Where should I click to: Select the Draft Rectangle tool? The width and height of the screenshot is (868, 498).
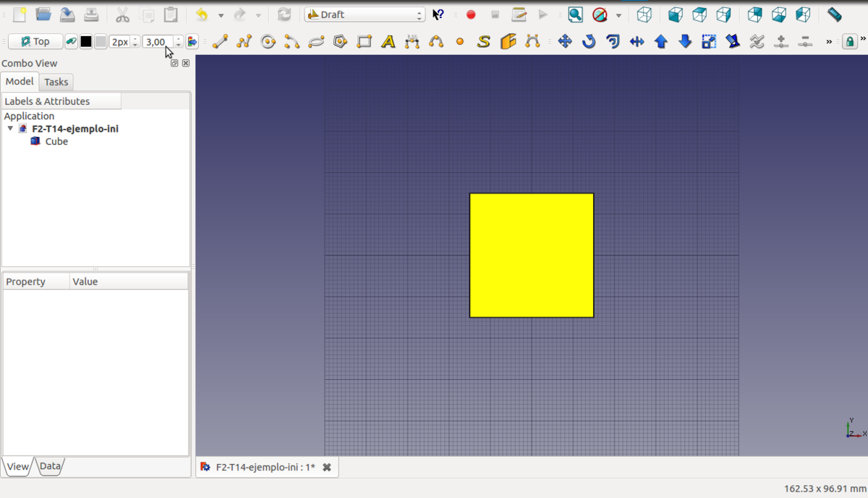click(x=365, y=42)
